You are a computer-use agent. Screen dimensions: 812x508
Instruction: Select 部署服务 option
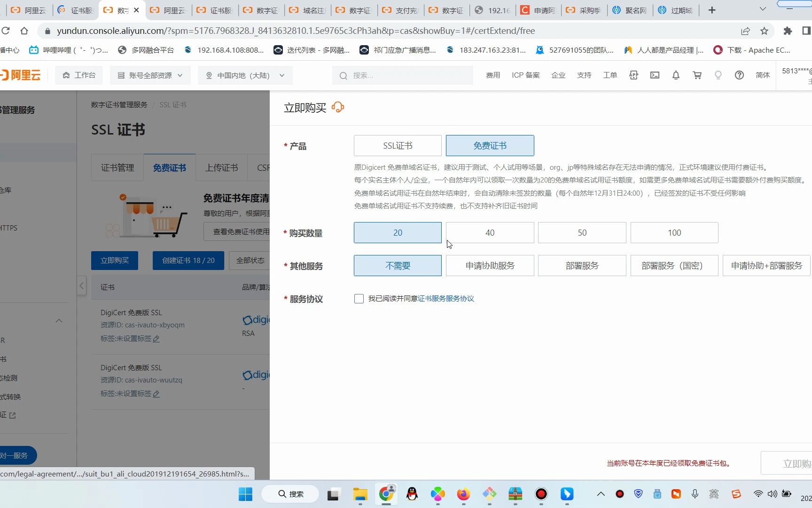(582, 266)
